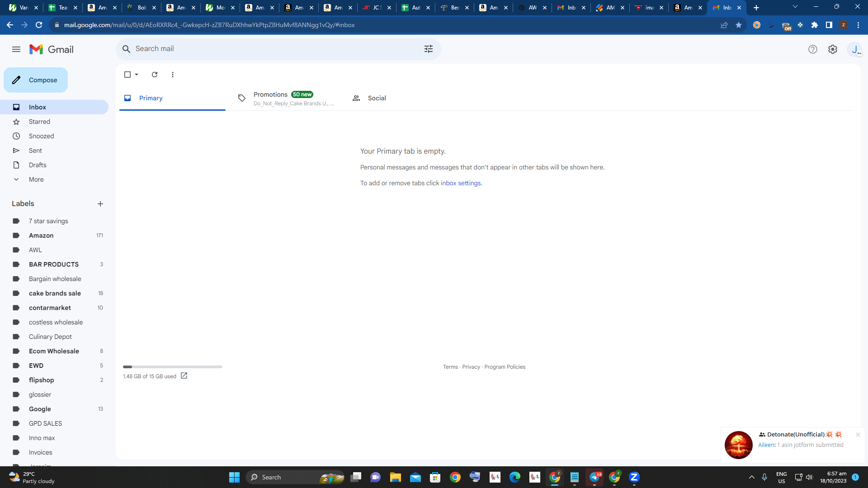Open the Invoices label
The height and width of the screenshot is (488, 868).
click(54, 452)
